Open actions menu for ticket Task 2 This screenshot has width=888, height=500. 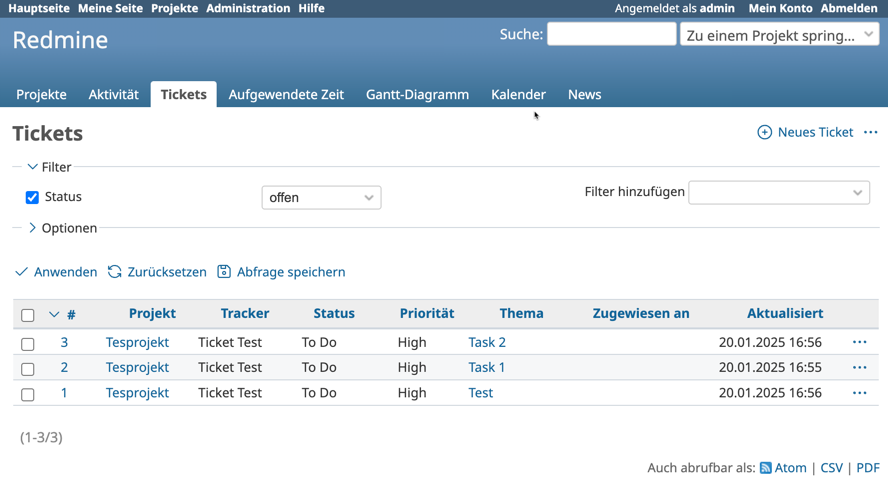coord(860,342)
